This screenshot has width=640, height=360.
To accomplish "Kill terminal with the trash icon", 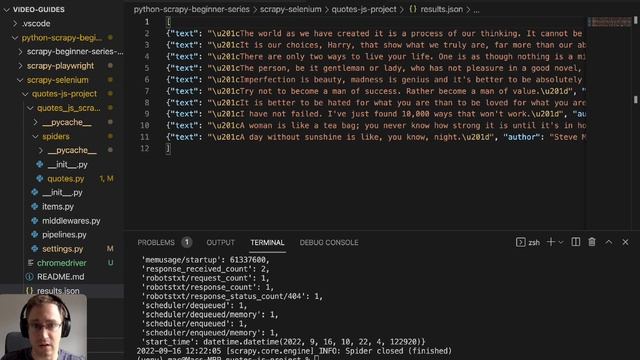I will point(592,242).
